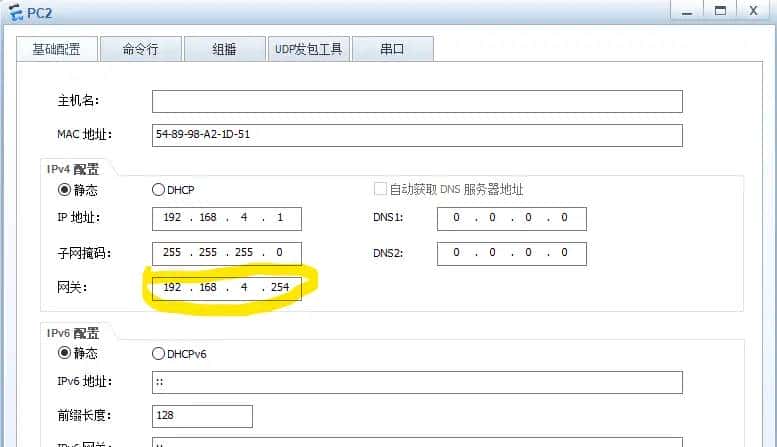Click the 254 octet in 网关 field

click(x=280, y=287)
